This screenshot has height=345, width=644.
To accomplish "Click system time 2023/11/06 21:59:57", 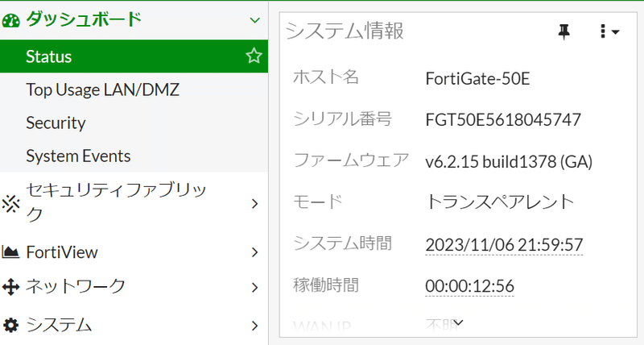I will [504, 245].
